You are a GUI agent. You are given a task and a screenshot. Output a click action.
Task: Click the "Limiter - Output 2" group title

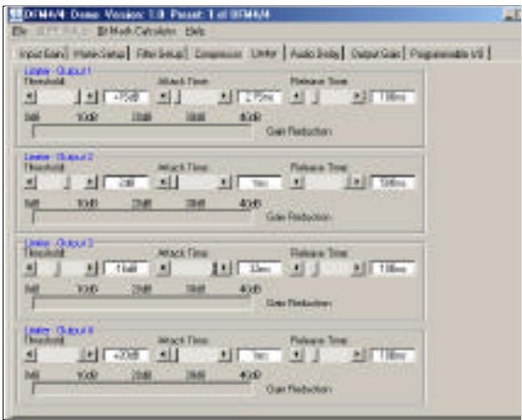pyautogui.click(x=58, y=156)
